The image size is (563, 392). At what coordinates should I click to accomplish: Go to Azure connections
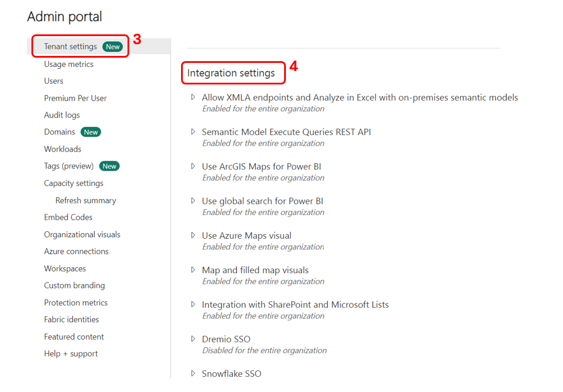click(x=76, y=252)
